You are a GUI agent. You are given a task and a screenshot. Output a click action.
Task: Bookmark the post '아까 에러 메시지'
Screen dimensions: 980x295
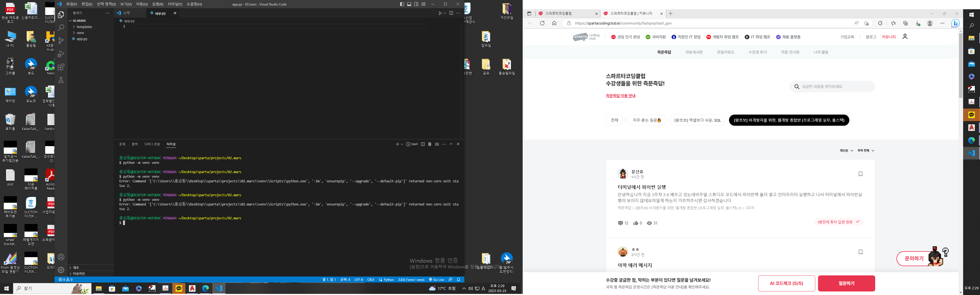click(x=860, y=252)
